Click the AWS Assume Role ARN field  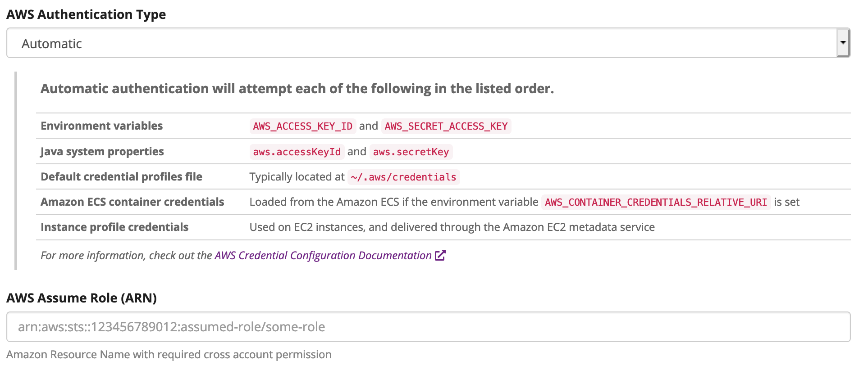428,327
